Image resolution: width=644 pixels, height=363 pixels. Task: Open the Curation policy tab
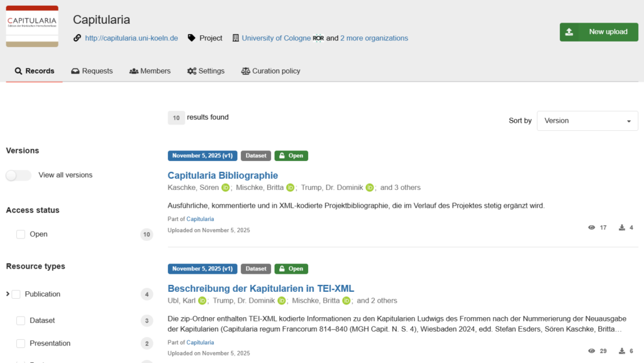(270, 70)
